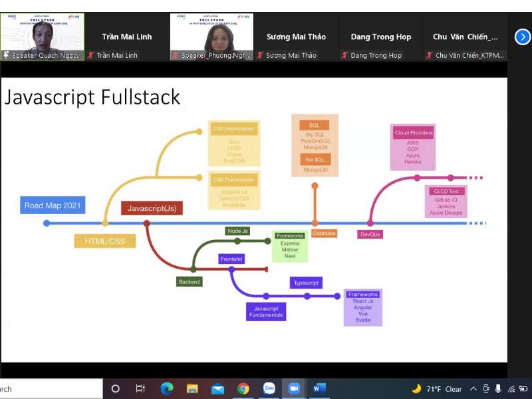The width and height of the screenshot is (532, 399).
Task: Open Microsoft Word in the taskbar
Action: 319,388
